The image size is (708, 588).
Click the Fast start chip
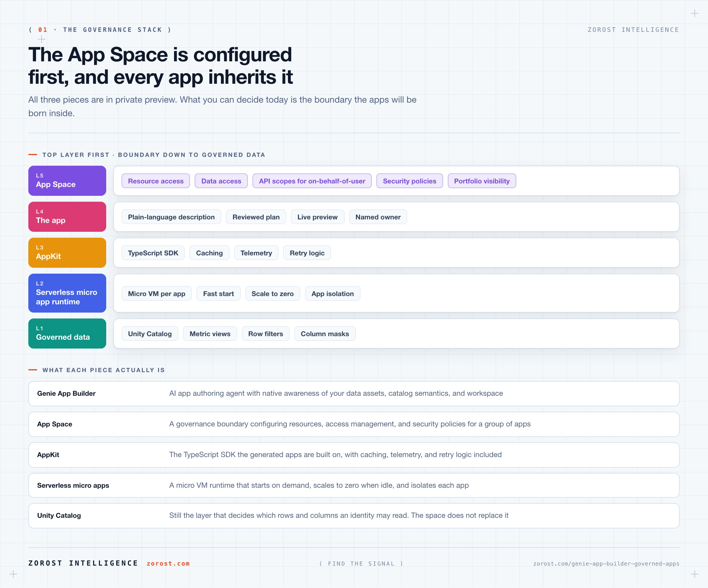219,293
